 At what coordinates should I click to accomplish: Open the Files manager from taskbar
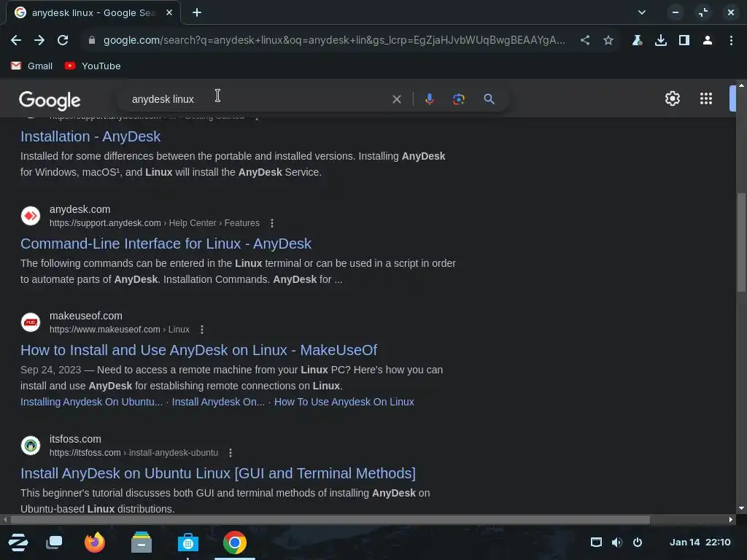pos(142,542)
